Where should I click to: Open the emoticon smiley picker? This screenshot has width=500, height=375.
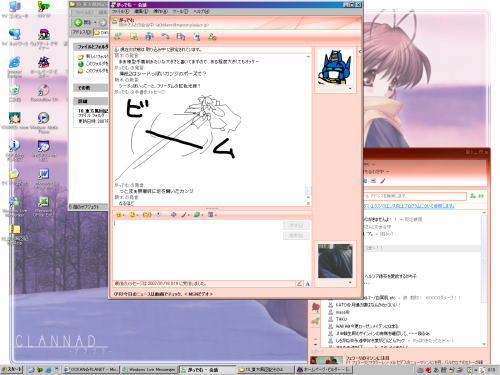(118, 215)
